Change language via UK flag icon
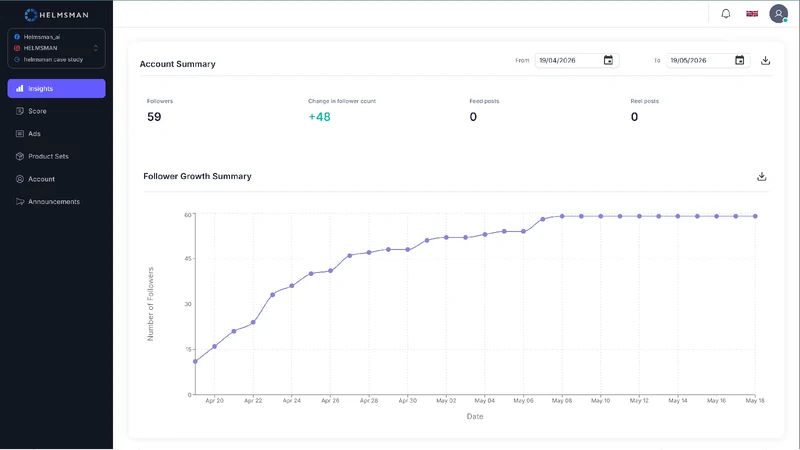The height and width of the screenshot is (450, 800). coord(752,14)
